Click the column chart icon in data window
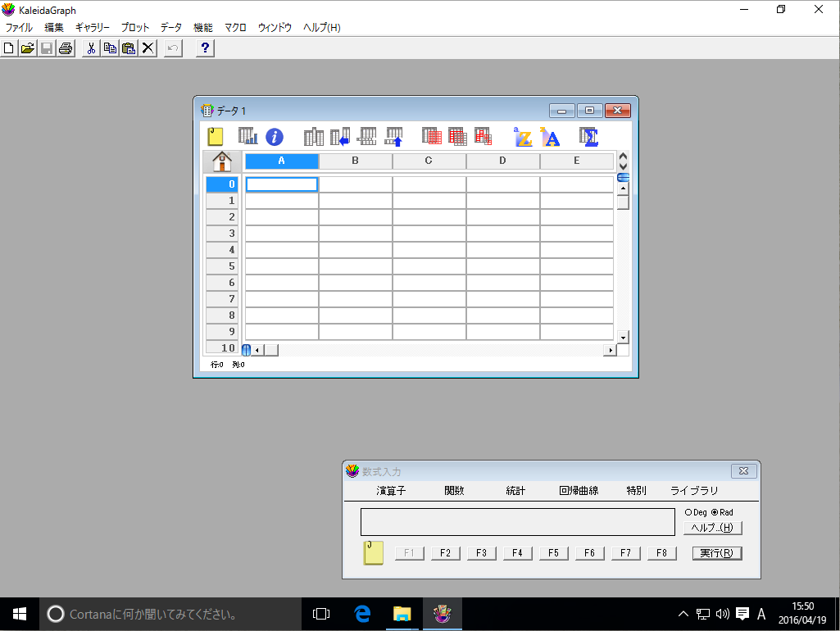 (x=248, y=137)
